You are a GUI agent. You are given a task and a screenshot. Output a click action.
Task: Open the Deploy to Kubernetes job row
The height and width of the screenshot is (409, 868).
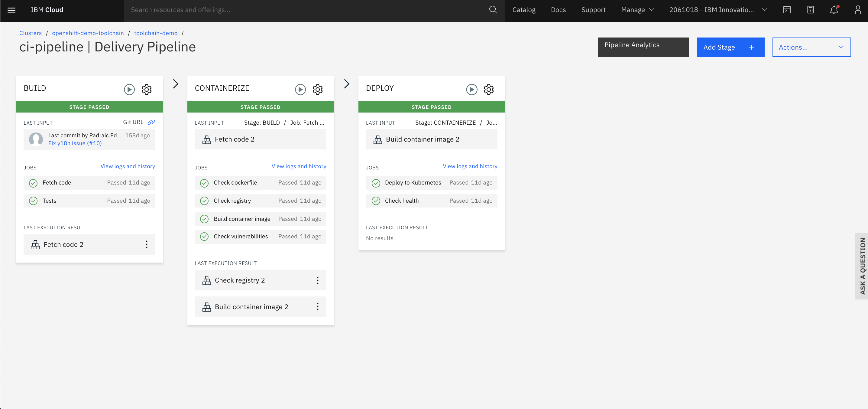tap(432, 183)
